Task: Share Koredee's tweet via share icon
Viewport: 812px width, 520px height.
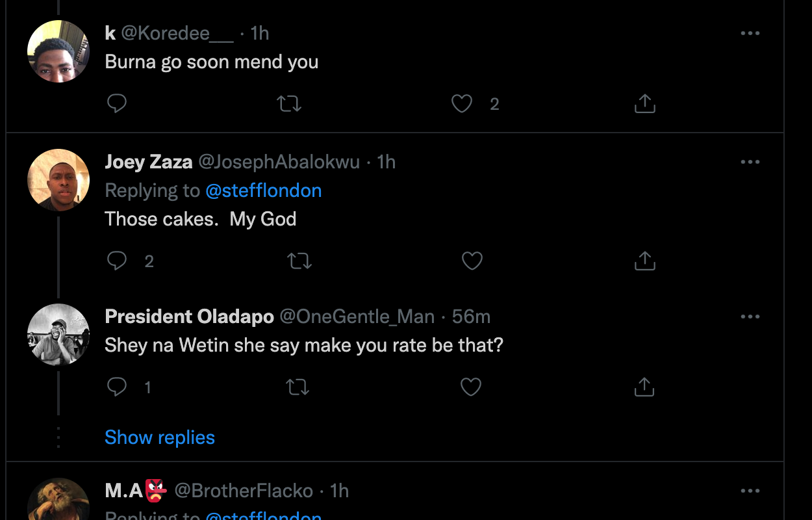Action: tap(644, 103)
